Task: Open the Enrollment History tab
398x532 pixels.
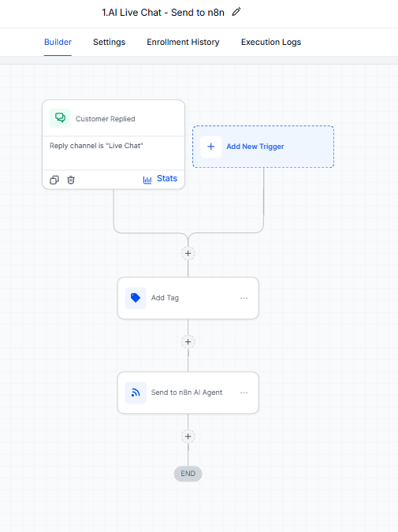Action: click(183, 42)
